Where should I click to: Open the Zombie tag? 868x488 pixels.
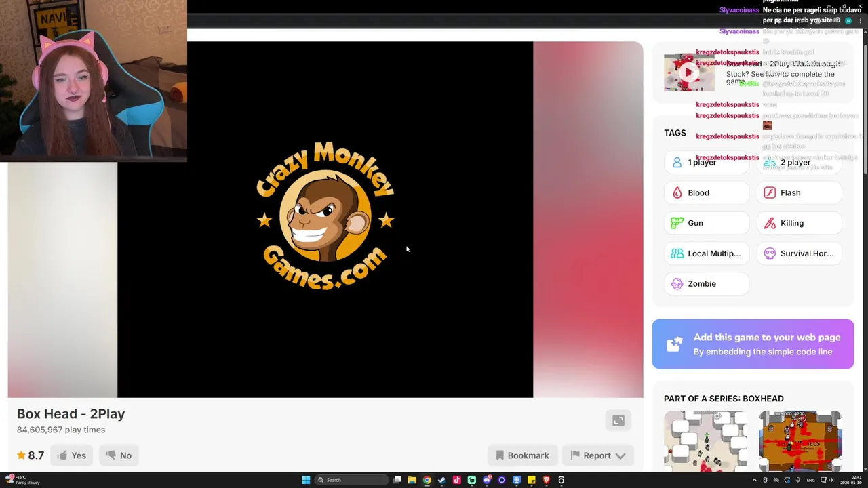707,284
